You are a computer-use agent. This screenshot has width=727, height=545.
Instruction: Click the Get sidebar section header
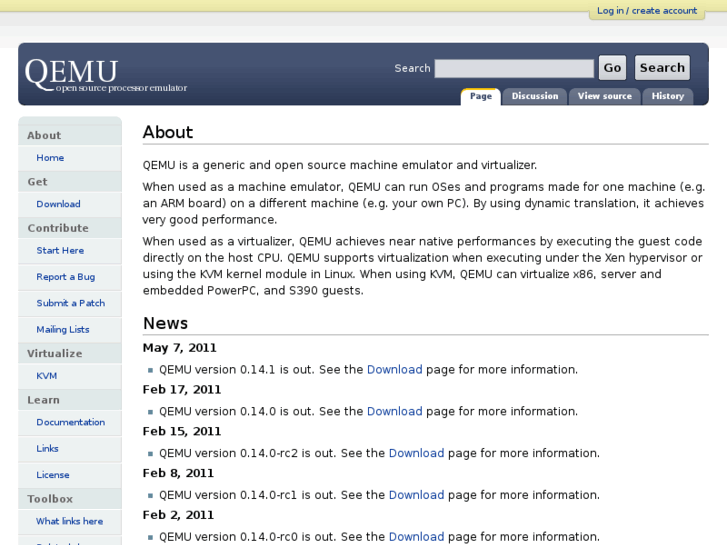click(37, 182)
